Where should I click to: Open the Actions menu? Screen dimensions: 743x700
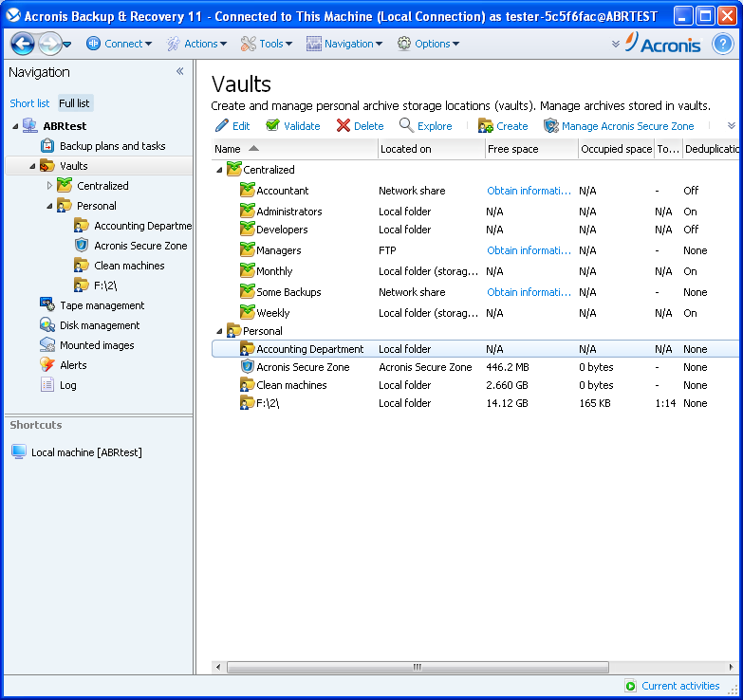click(196, 44)
